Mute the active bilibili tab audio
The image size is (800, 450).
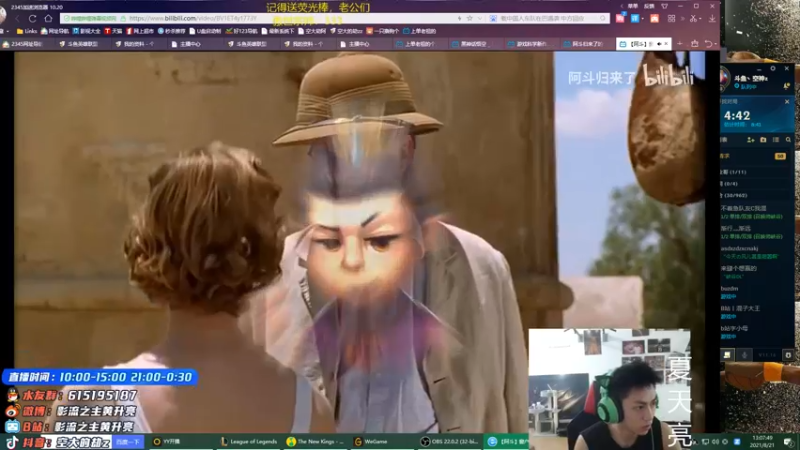click(659, 44)
